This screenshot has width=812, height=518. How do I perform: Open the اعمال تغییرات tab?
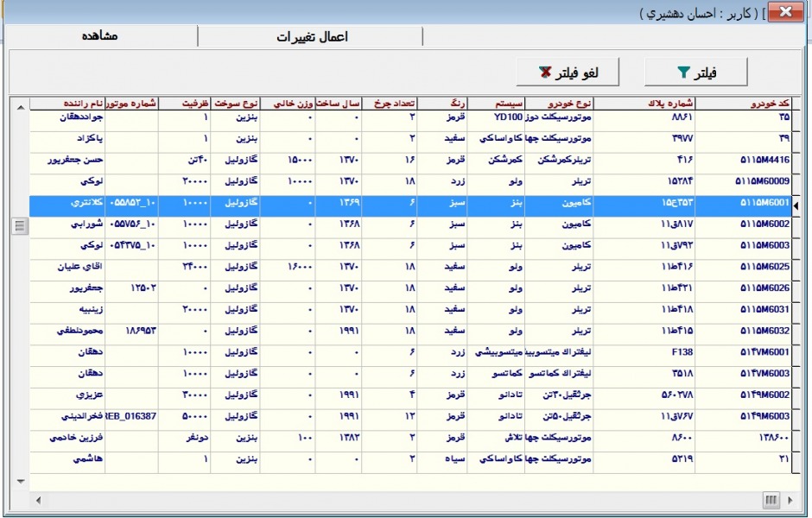[309, 36]
